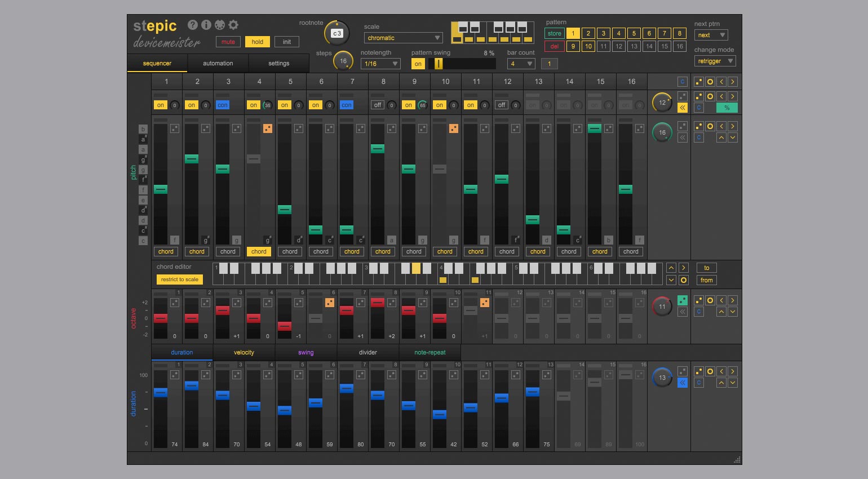The width and height of the screenshot is (868, 479).
Task: Click blue copy icon in step-number row
Action: tap(683, 82)
